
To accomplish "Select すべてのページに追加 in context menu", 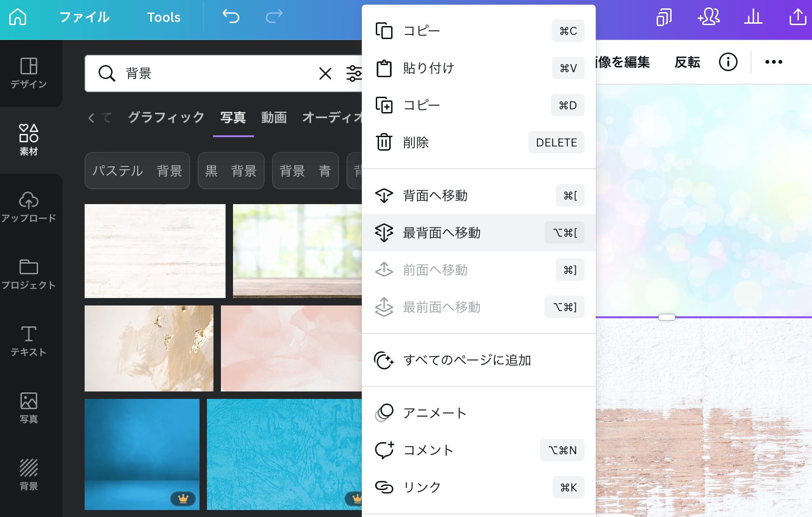I will click(479, 360).
